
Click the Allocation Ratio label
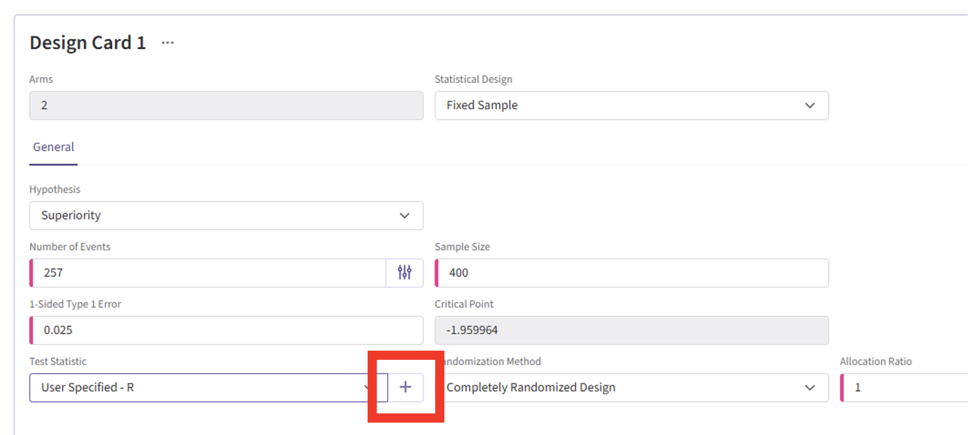(x=875, y=362)
